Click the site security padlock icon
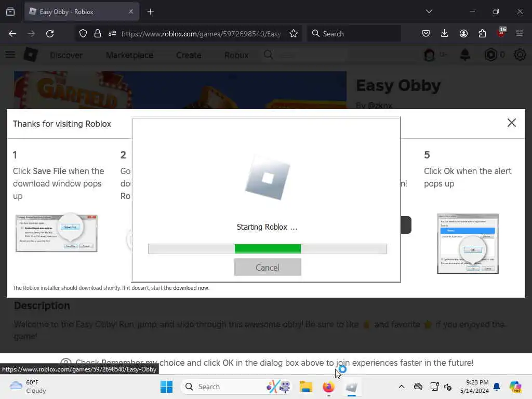This screenshot has height=399, width=532. pos(97,34)
